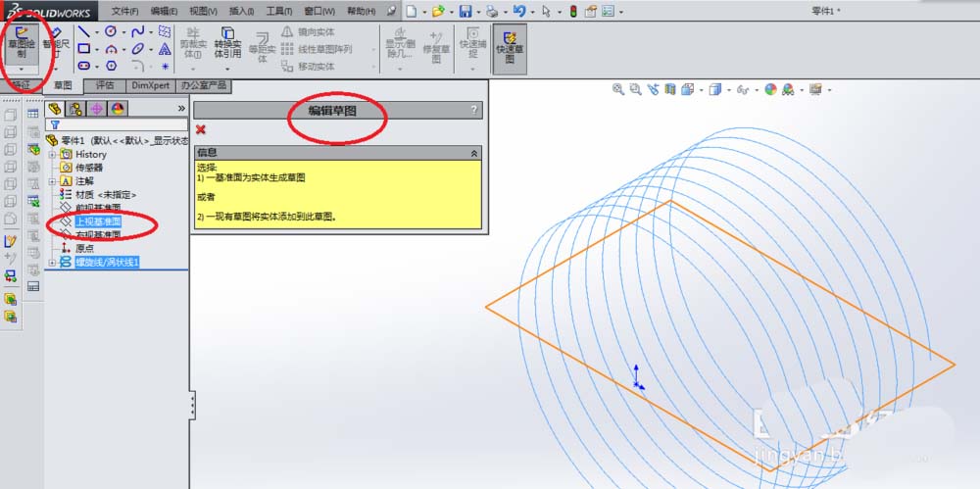Collapse the 信息 panel chevron
Screen dimensions: 980x489
click(x=474, y=153)
